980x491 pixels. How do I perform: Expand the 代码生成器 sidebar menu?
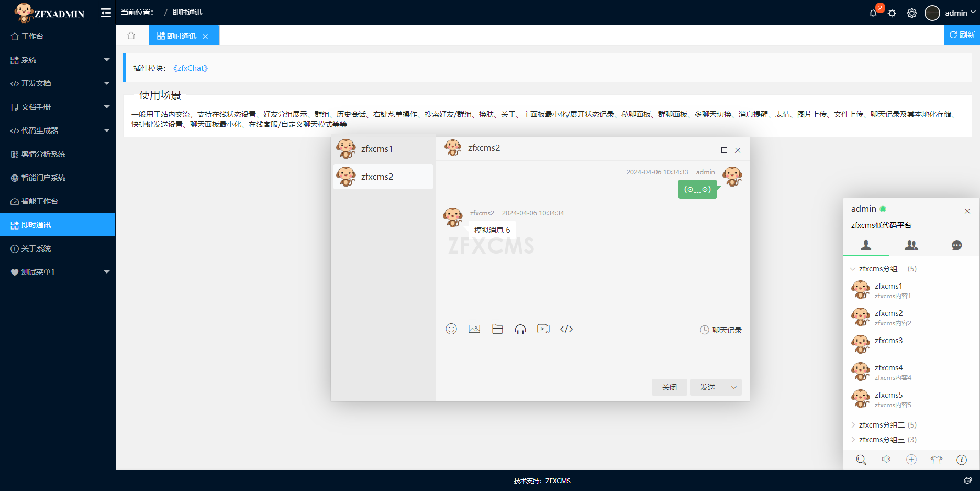coord(58,130)
